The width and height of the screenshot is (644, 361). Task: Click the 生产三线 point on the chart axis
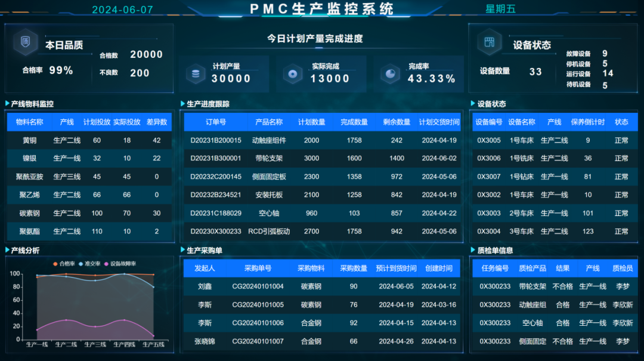point(95,344)
